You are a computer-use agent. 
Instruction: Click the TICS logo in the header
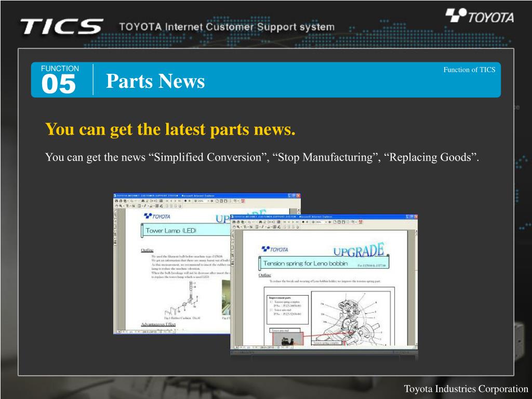point(61,26)
